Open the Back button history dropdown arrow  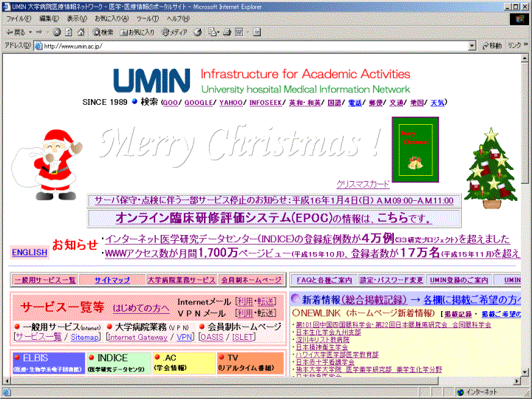(x=30, y=33)
